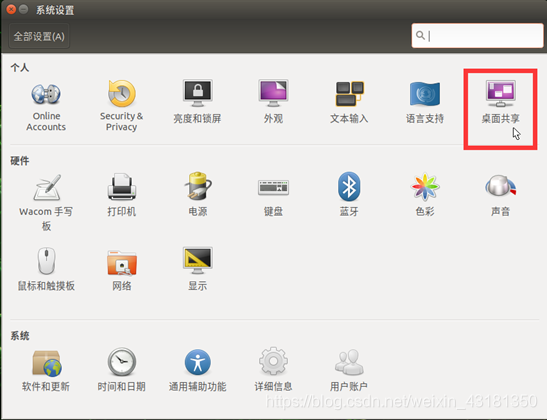Open 声音 (Sound) settings
Image resolution: width=547 pixels, height=420 pixels.
tap(501, 195)
